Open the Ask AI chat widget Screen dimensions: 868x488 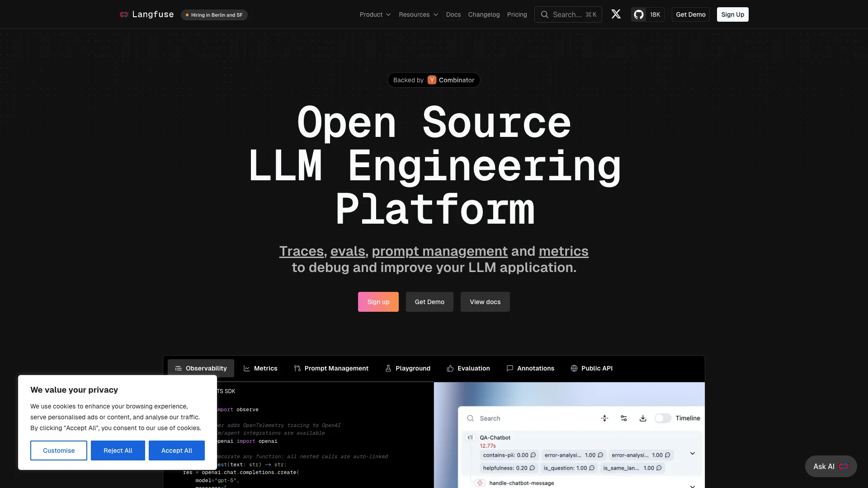click(830, 466)
